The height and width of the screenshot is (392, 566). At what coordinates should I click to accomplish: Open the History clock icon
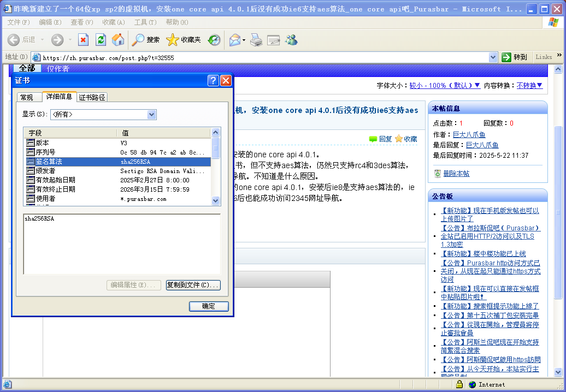[214, 40]
